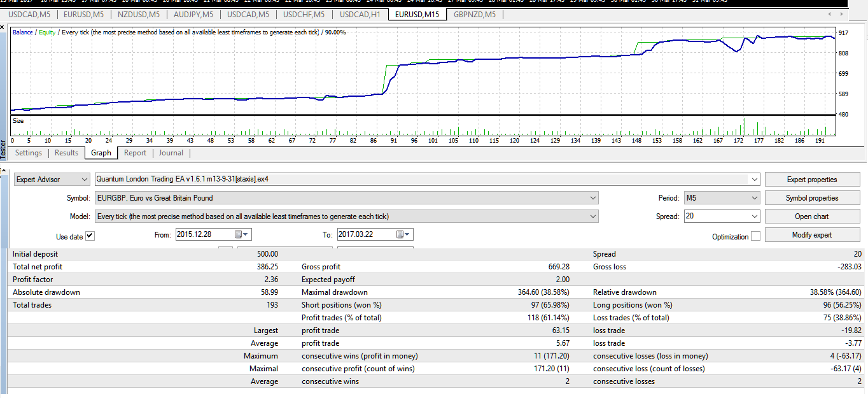Click the Expert properties button
868x398 pixels.
click(x=812, y=180)
